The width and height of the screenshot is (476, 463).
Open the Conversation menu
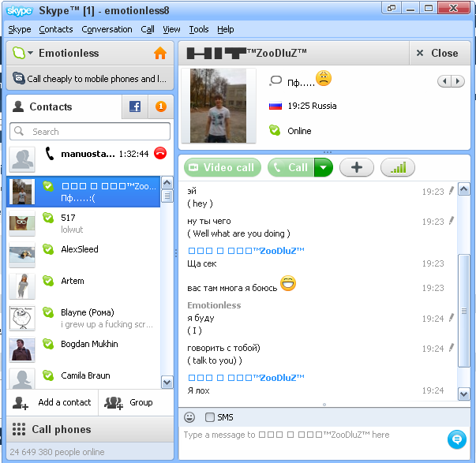[107, 29]
